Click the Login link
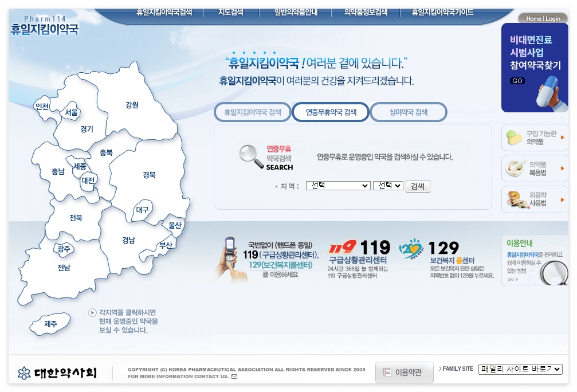The width and height of the screenshot is (577, 392). [553, 18]
